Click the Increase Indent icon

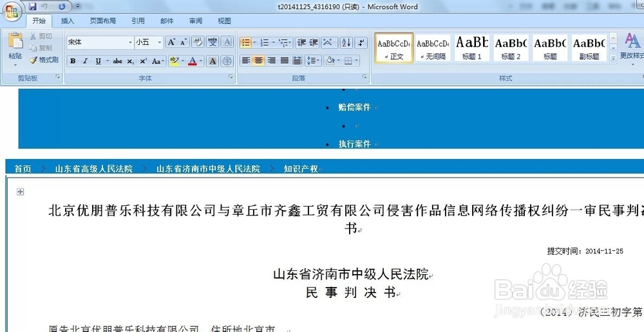point(314,42)
